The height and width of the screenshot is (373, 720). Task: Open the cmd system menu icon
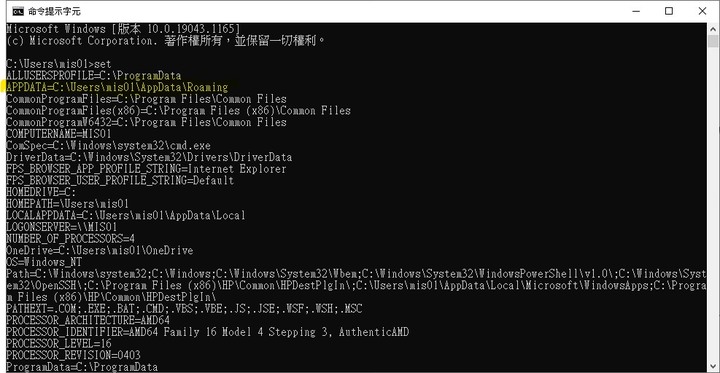pos(18,11)
